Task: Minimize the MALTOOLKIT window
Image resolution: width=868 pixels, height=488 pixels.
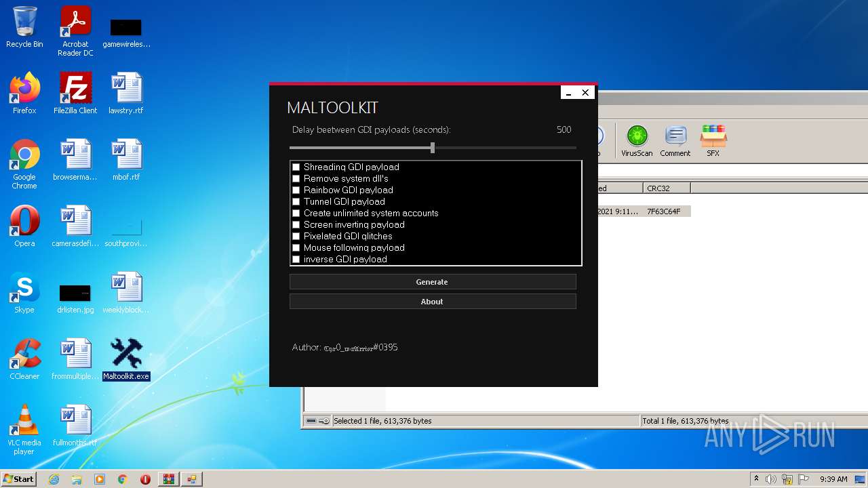Action: tap(569, 93)
